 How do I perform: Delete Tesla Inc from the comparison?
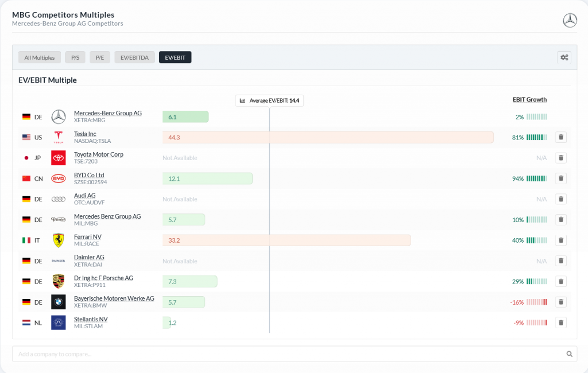[x=561, y=137]
